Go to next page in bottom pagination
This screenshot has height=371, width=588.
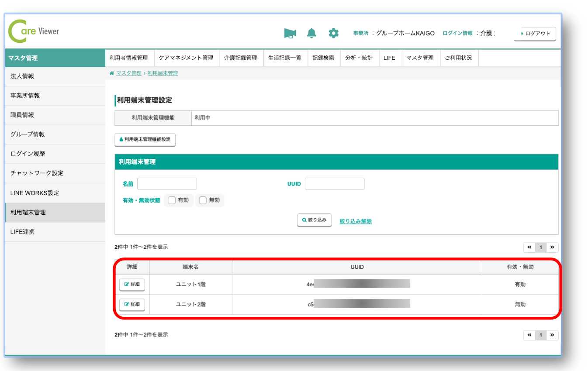click(552, 335)
